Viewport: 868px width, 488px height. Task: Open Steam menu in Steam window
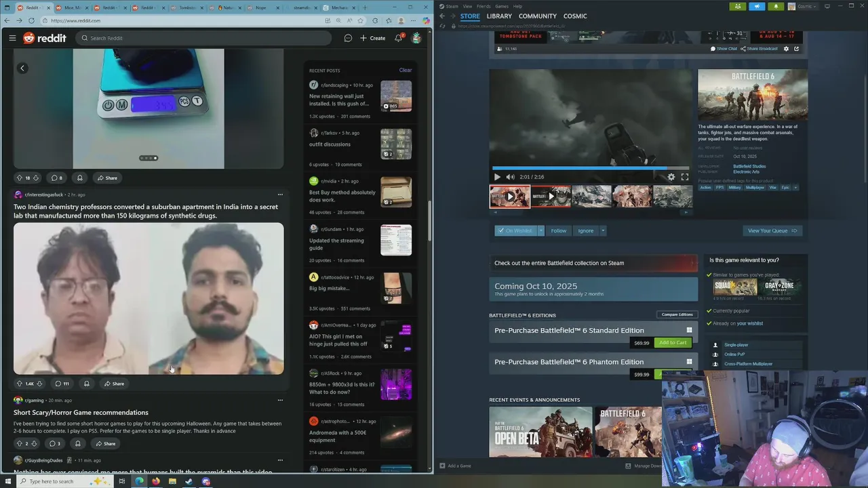coord(452,6)
